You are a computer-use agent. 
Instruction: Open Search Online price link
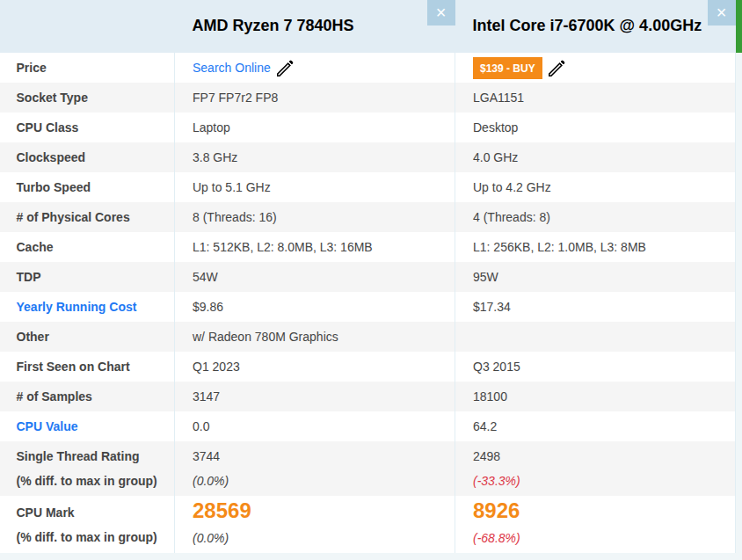[x=231, y=68]
